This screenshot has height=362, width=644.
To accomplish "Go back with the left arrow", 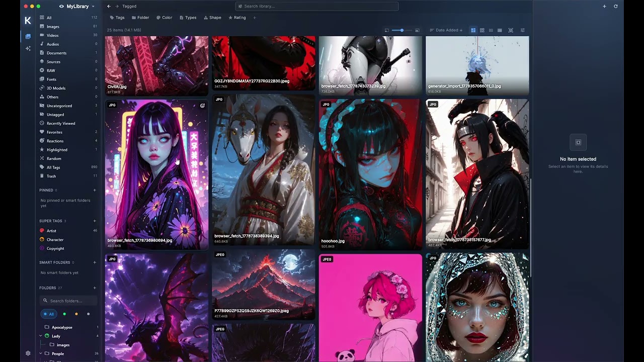I will click(x=109, y=6).
